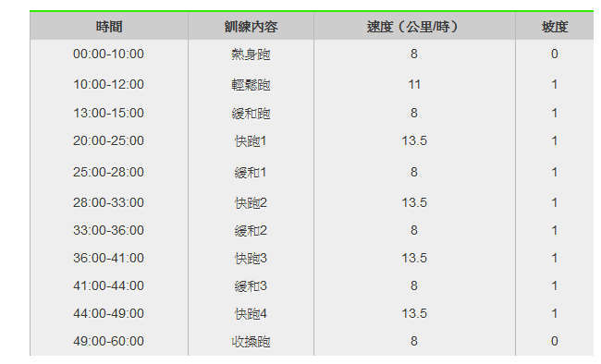This screenshot has width=601, height=364.
Task: Select the 收操跑 cell
Action: (251, 341)
